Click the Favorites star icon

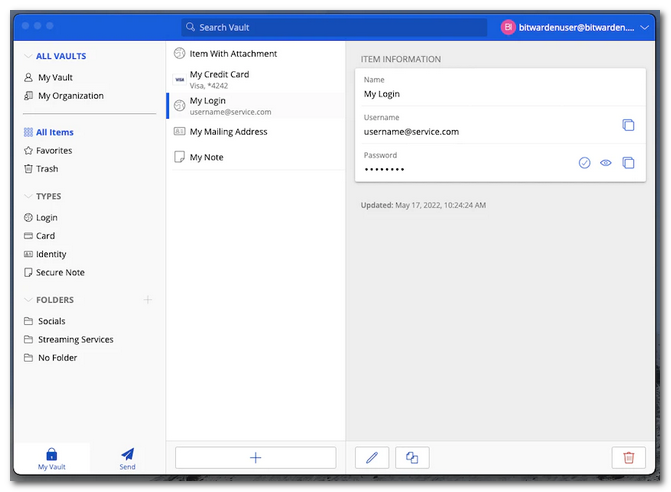[x=28, y=151]
